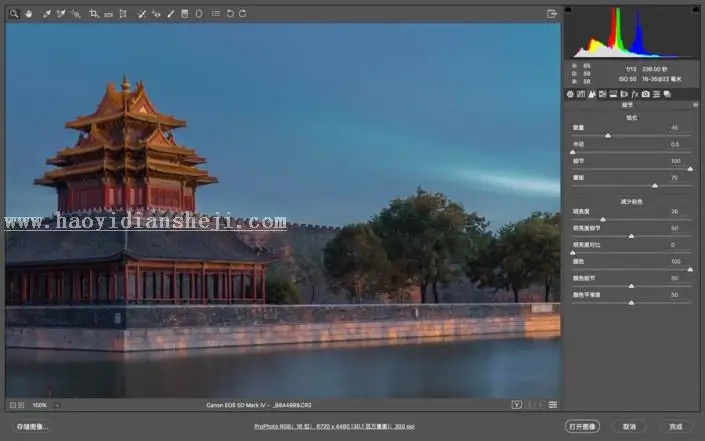Open the zoom level dropdown arrow

pos(57,405)
